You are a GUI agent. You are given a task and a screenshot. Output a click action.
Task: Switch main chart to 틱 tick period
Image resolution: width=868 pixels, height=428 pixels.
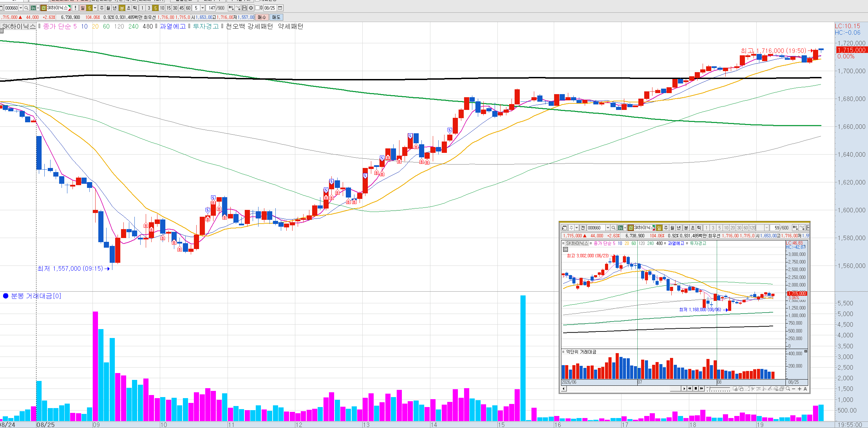[135, 8]
